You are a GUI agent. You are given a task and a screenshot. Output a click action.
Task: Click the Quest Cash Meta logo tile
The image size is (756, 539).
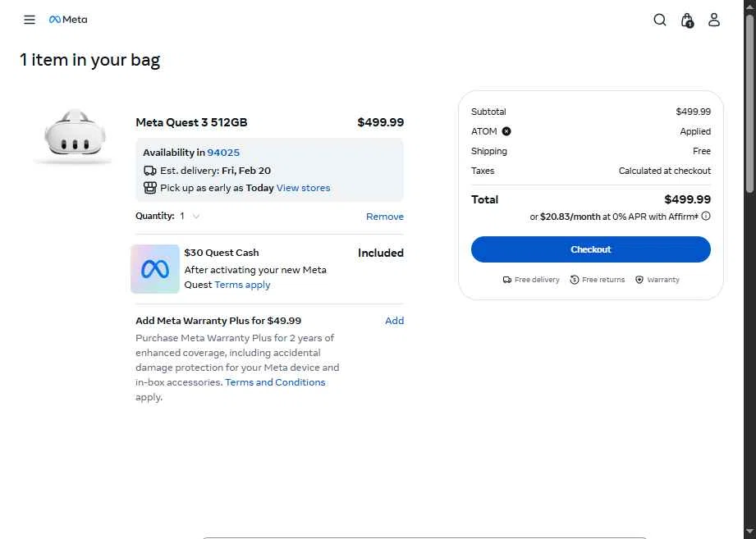[155, 269]
